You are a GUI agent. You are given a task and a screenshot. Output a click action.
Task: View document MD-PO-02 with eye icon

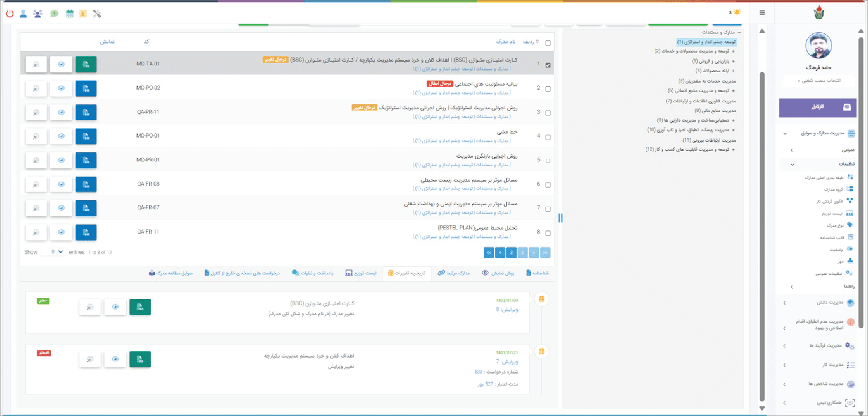[x=61, y=88]
